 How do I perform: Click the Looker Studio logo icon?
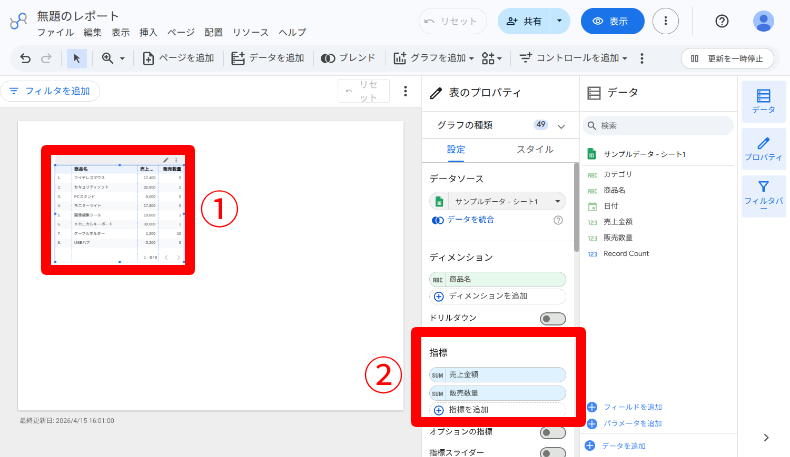point(18,21)
